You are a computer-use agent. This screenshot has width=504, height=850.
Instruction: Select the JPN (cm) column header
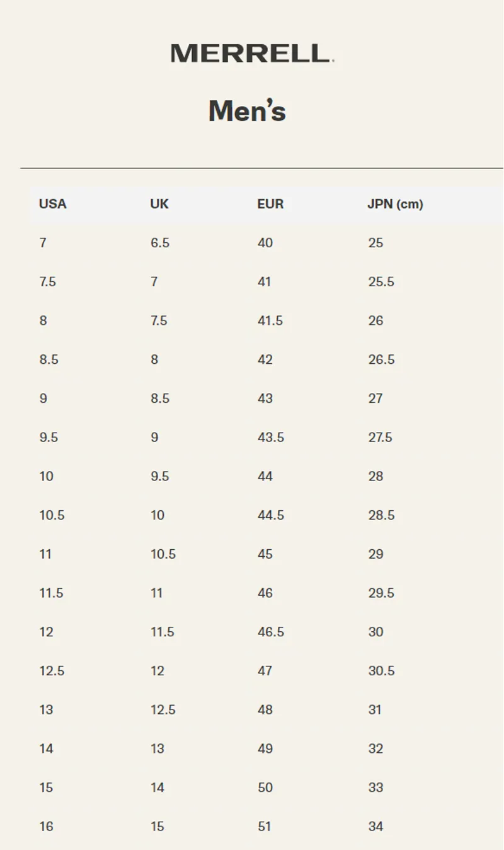(x=396, y=204)
